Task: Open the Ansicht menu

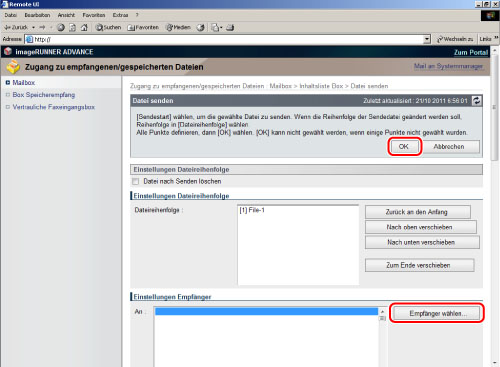Action: [x=66, y=15]
